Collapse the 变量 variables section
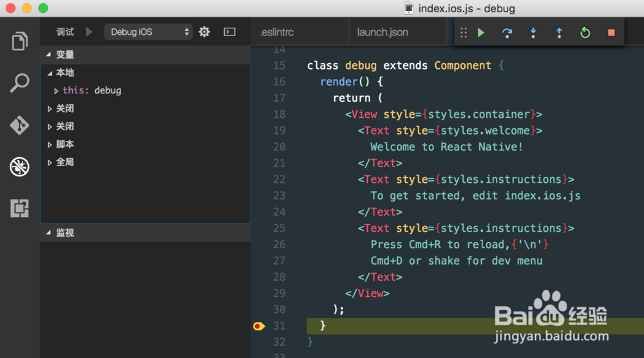Viewport: 644px width, 358px height. [x=49, y=54]
